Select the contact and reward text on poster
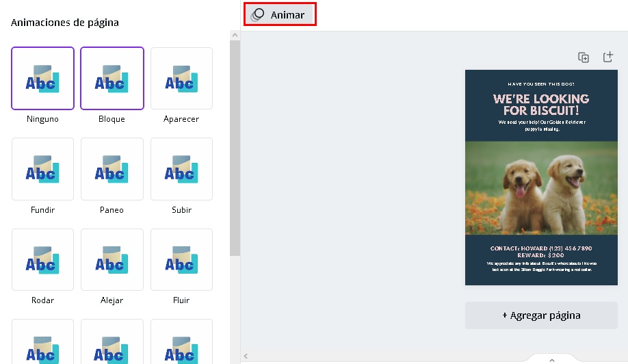 (541, 251)
